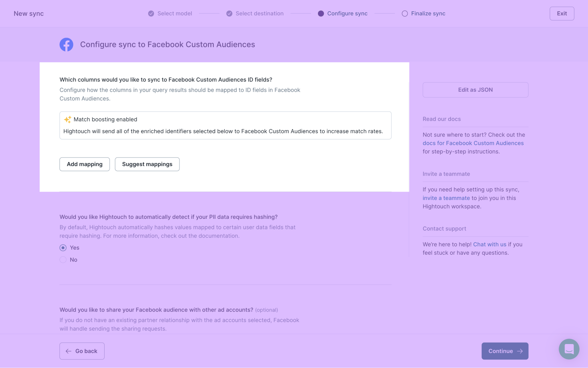The width and height of the screenshot is (588, 368).
Task: Select No for automatic PII hashing
Action: click(63, 260)
